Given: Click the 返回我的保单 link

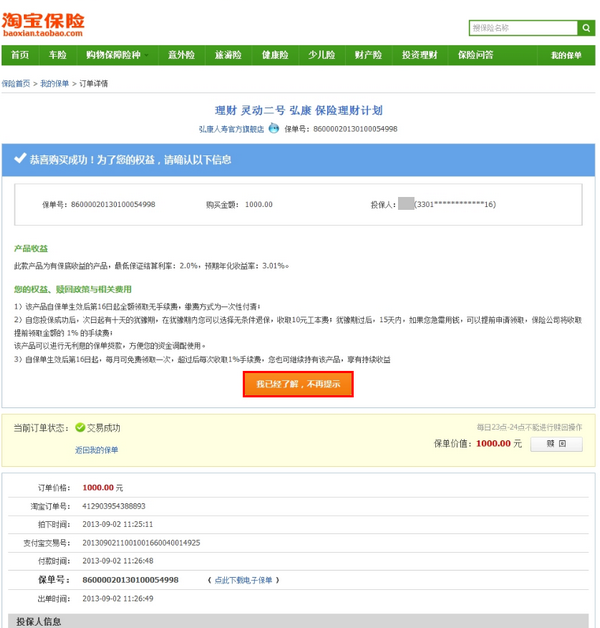Looking at the screenshot, I should coord(96,450).
